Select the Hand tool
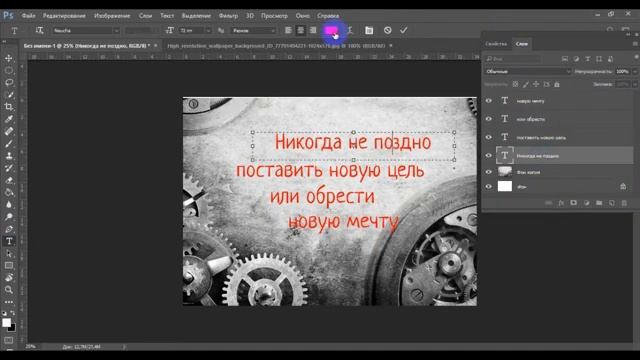The width and height of the screenshot is (640, 360). click(x=9, y=278)
